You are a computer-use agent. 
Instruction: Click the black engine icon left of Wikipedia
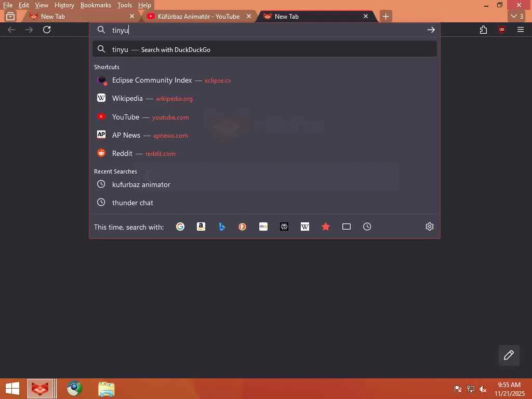coord(284,227)
